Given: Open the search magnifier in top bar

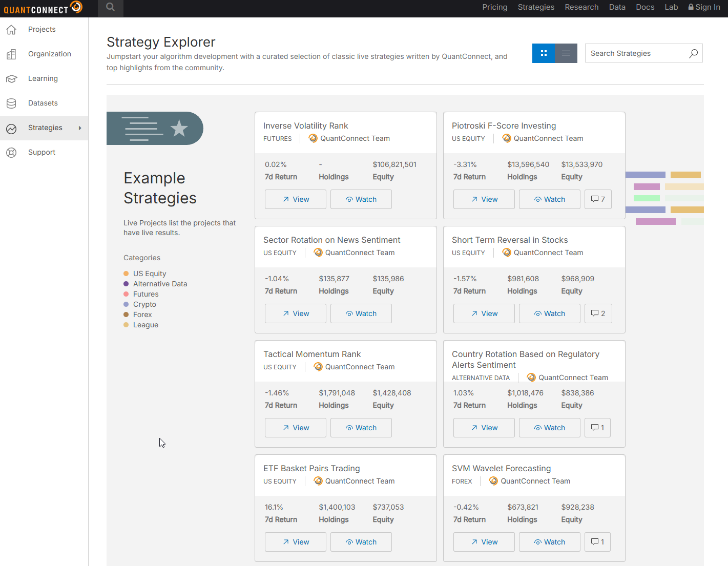Looking at the screenshot, I should click(x=110, y=8).
